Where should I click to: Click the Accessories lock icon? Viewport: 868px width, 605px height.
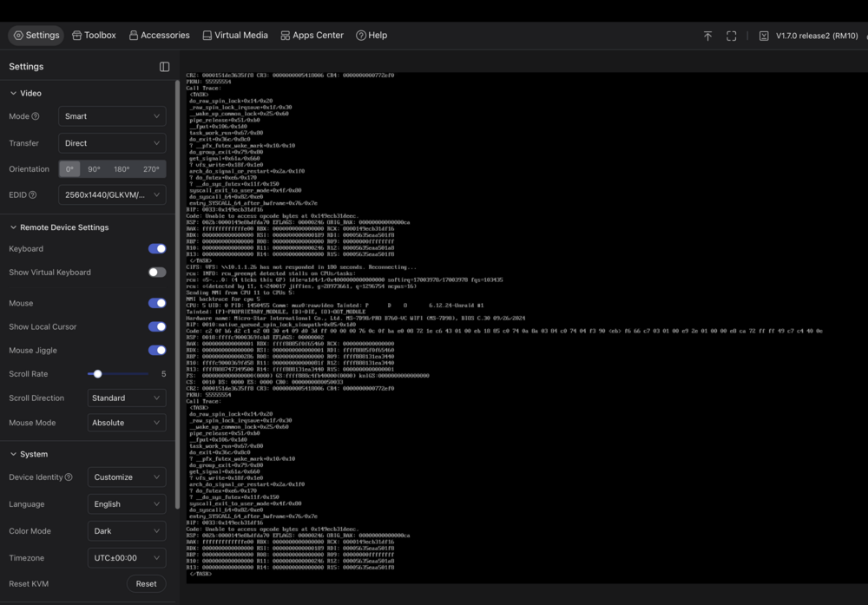click(x=134, y=36)
